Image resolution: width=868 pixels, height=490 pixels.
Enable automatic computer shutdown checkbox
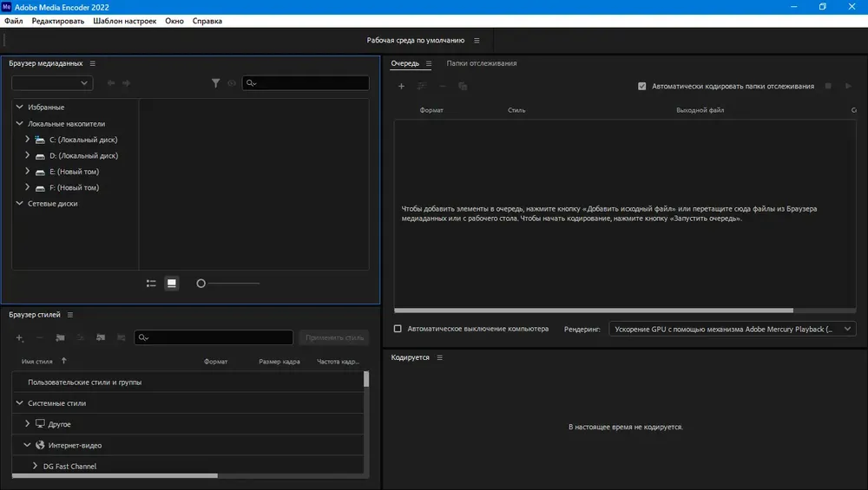click(x=398, y=329)
